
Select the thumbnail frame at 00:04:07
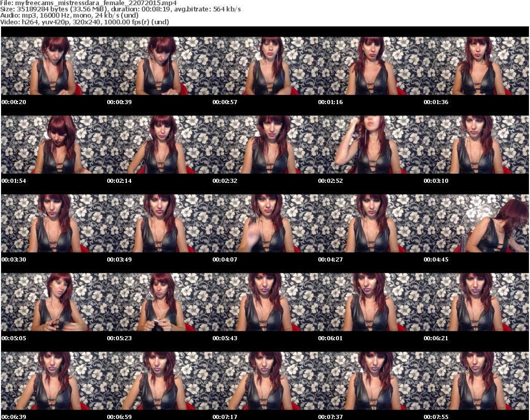point(265,224)
